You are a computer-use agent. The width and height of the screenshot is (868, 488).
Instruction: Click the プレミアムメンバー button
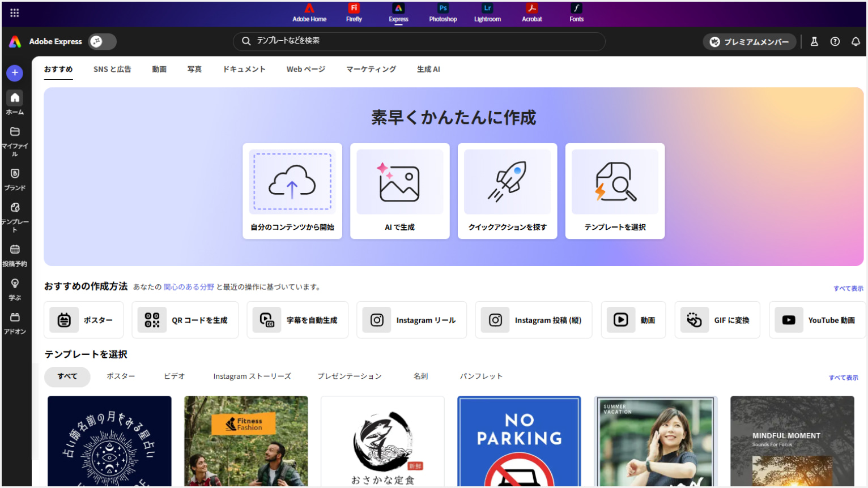tap(749, 41)
